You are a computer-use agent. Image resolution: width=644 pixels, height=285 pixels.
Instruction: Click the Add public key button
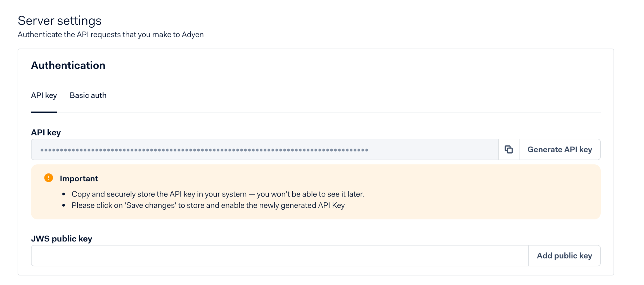pos(564,256)
